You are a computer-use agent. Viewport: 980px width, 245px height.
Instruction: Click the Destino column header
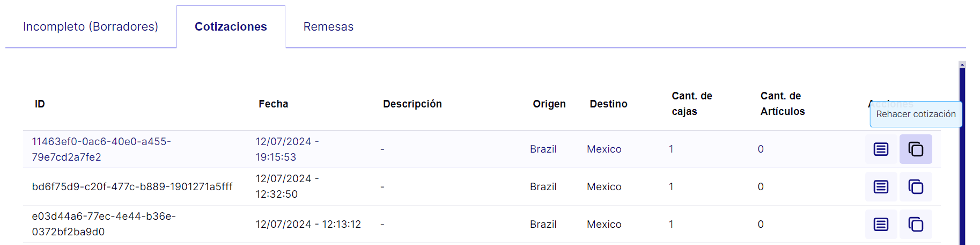coord(609,104)
